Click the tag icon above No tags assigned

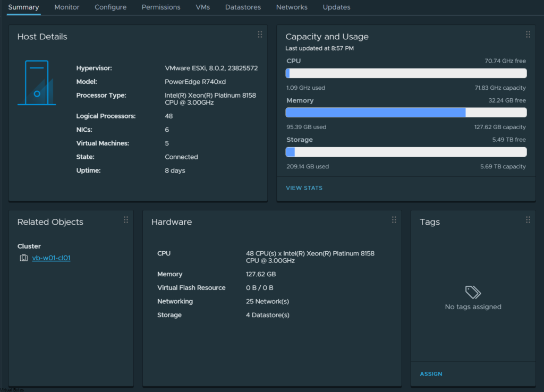[x=473, y=292]
